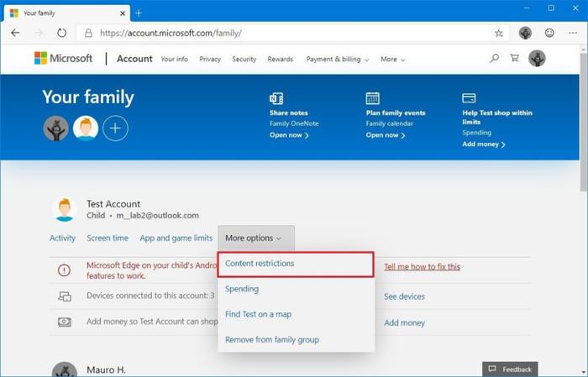Click Add money link in account row
Screen dimensions: 588x377
coord(404,322)
